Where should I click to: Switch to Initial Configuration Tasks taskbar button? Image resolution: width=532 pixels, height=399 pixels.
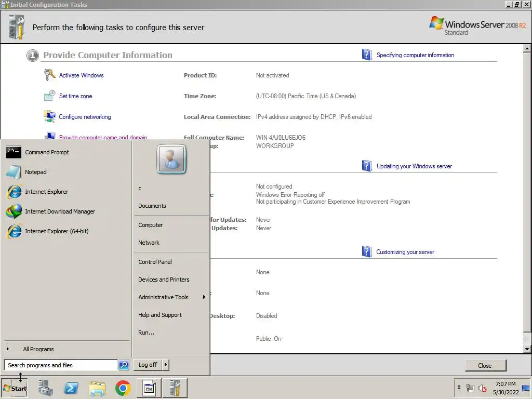(x=175, y=388)
